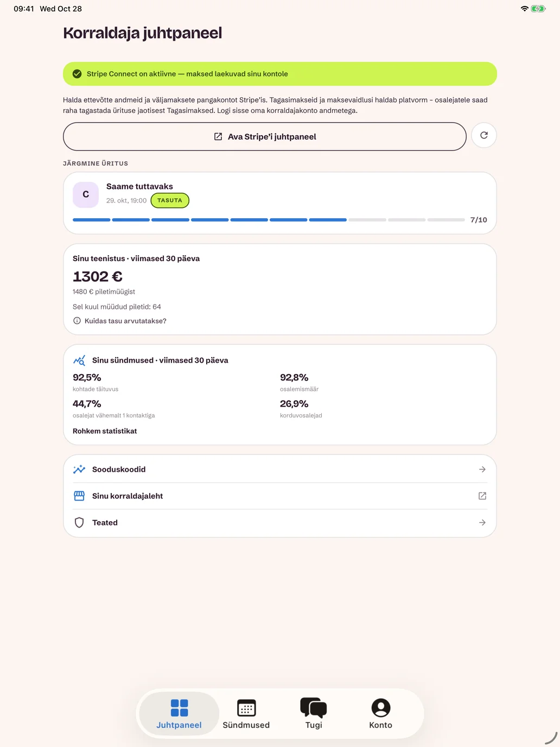Tap the info icon by Kuidas tasu arvutatakse
Image resolution: width=560 pixels, height=747 pixels.
(77, 321)
